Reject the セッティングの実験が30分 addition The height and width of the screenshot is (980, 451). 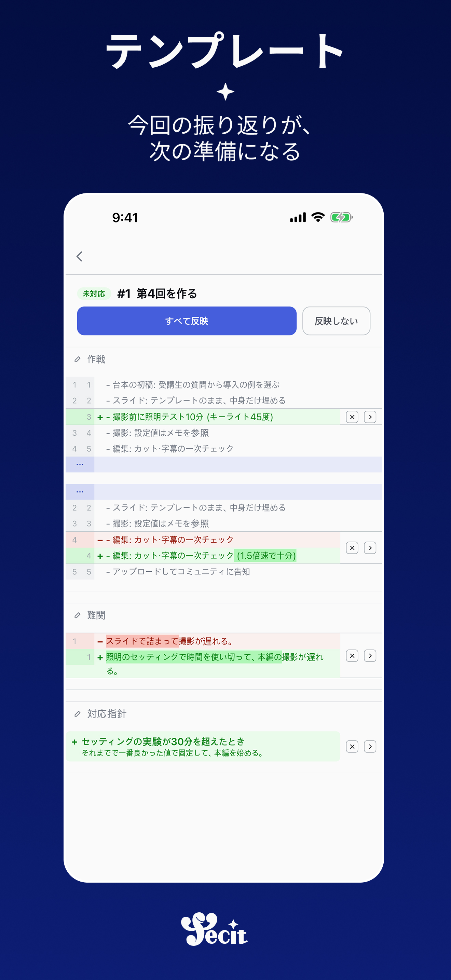pos(352,747)
